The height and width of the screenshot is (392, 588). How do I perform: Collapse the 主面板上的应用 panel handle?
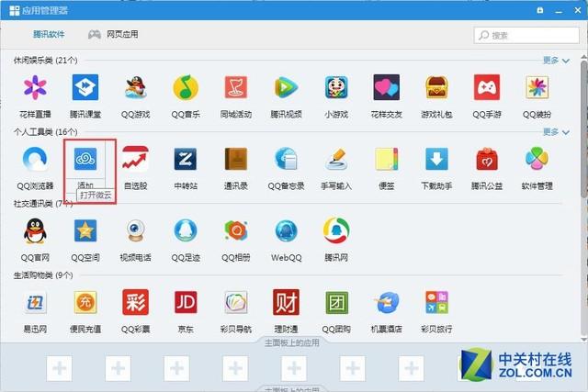click(x=292, y=342)
